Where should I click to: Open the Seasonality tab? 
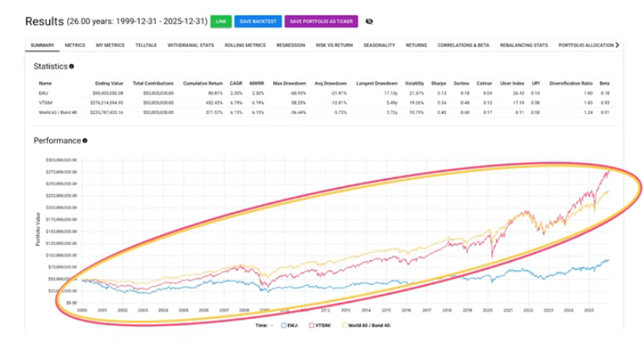[x=379, y=45]
